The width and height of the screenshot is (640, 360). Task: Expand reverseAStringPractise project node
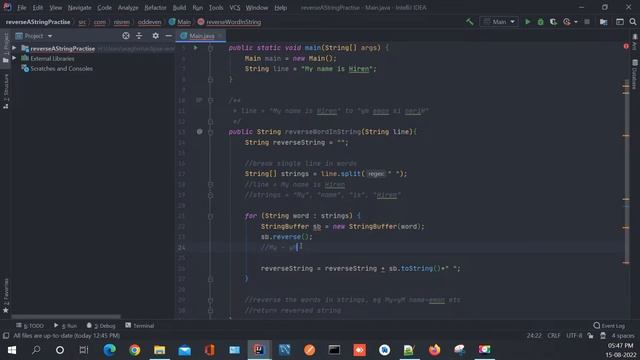tap(14, 48)
